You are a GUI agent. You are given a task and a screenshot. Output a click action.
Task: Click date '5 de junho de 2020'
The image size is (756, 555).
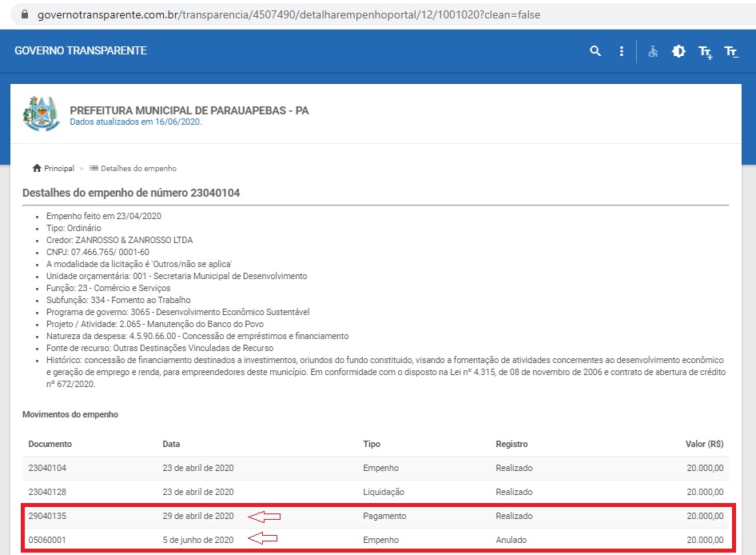point(197,540)
